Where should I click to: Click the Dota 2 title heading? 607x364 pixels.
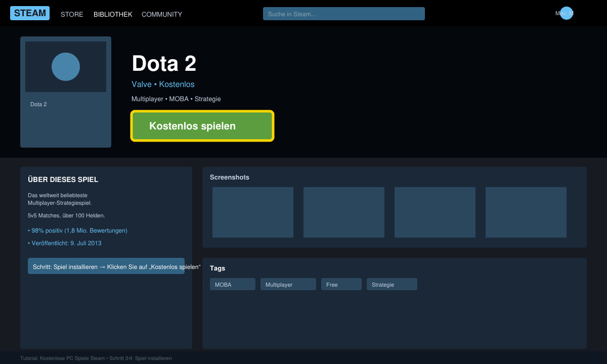point(164,64)
